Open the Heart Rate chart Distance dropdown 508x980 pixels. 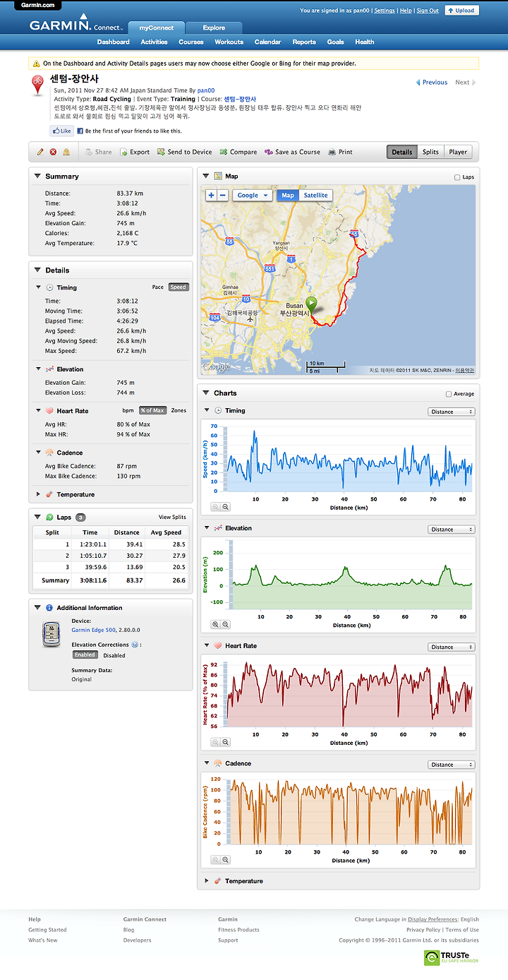click(x=452, y=647)
